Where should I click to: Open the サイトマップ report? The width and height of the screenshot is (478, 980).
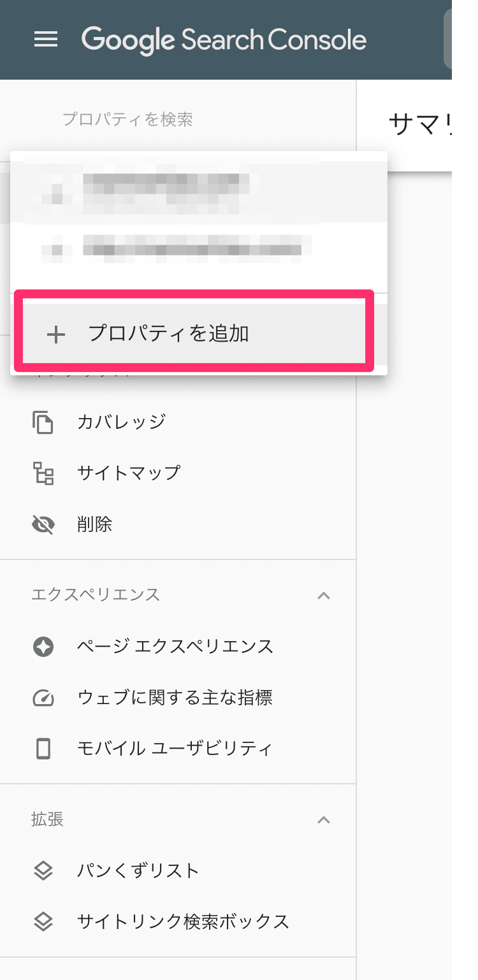(129, 473)
